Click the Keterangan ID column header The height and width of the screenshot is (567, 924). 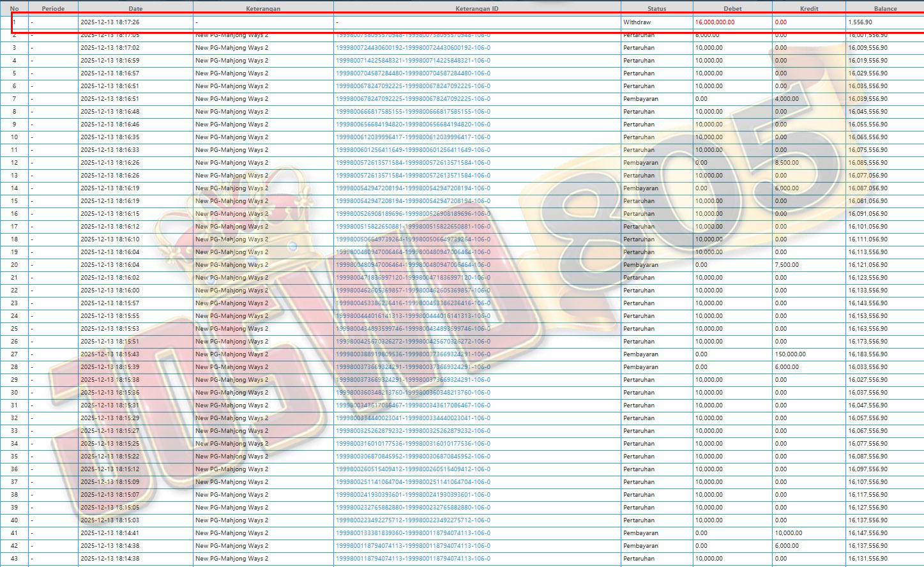tap(476, 9)
